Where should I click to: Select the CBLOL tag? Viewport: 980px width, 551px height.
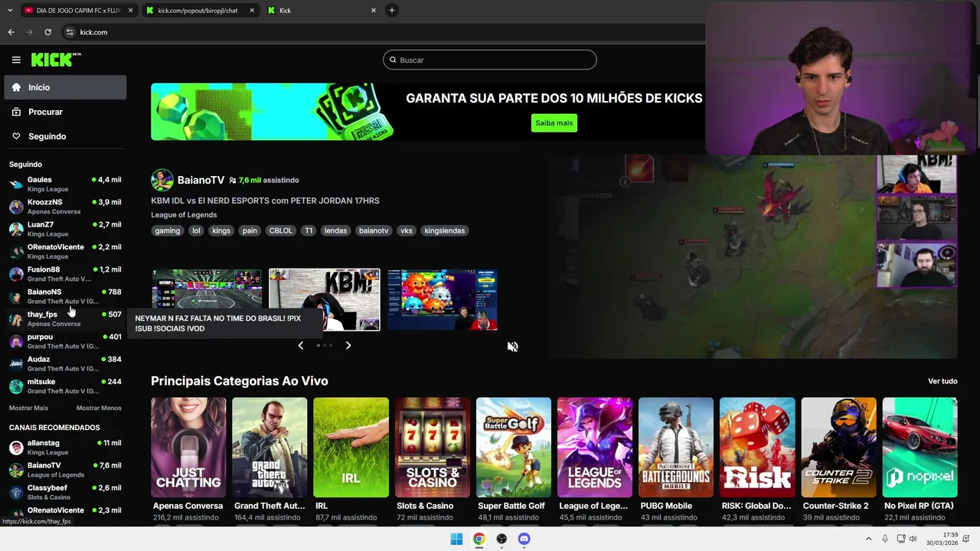point(280,230)
